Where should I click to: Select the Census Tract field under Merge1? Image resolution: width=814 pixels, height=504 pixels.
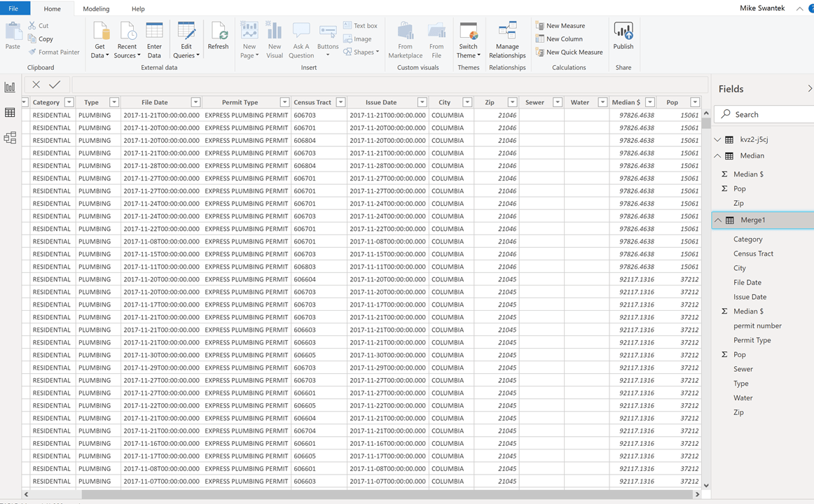753,253
